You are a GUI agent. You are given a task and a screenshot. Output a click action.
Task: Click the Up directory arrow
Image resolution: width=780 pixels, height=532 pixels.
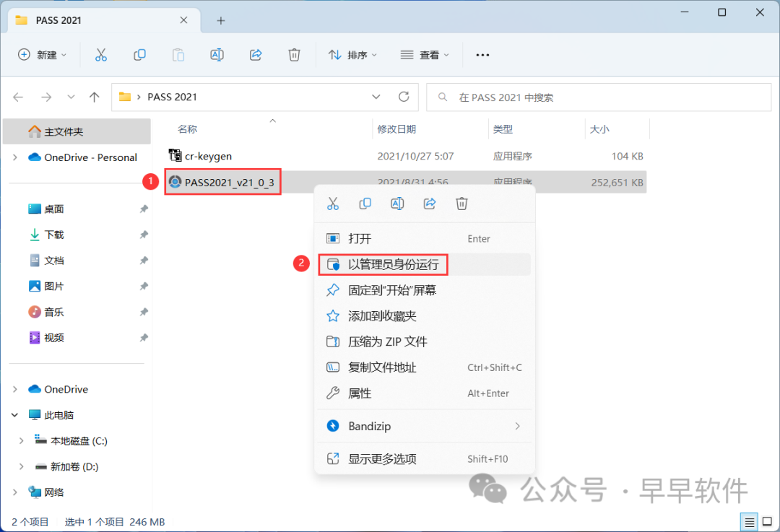pos(94,97)
